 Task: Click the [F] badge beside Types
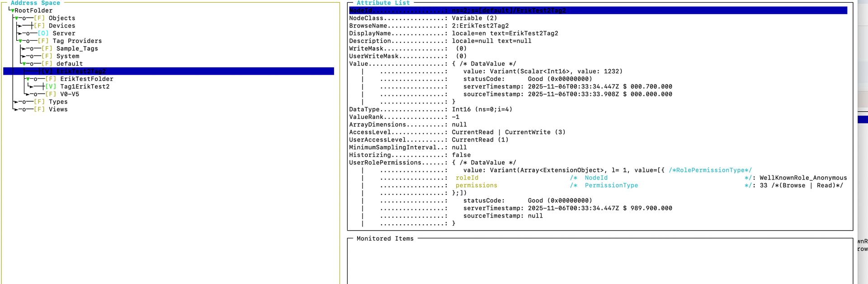[x=39, y=102]
